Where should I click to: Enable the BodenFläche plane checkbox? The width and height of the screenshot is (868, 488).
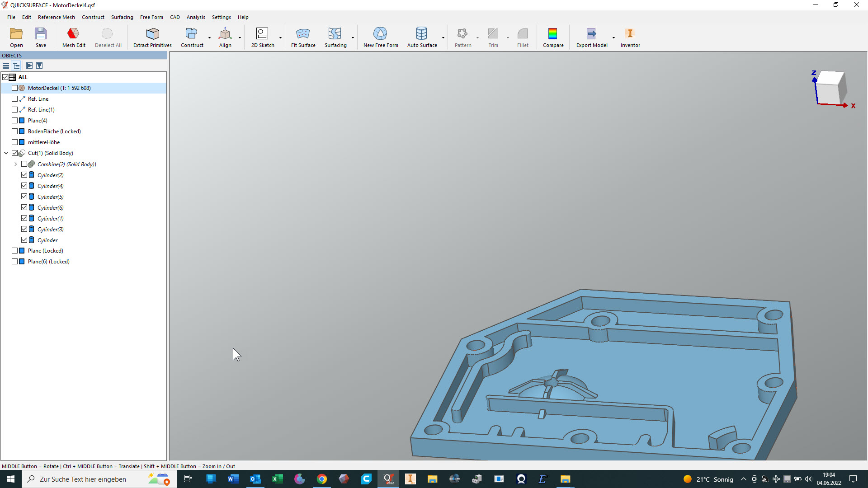(15, 131)
